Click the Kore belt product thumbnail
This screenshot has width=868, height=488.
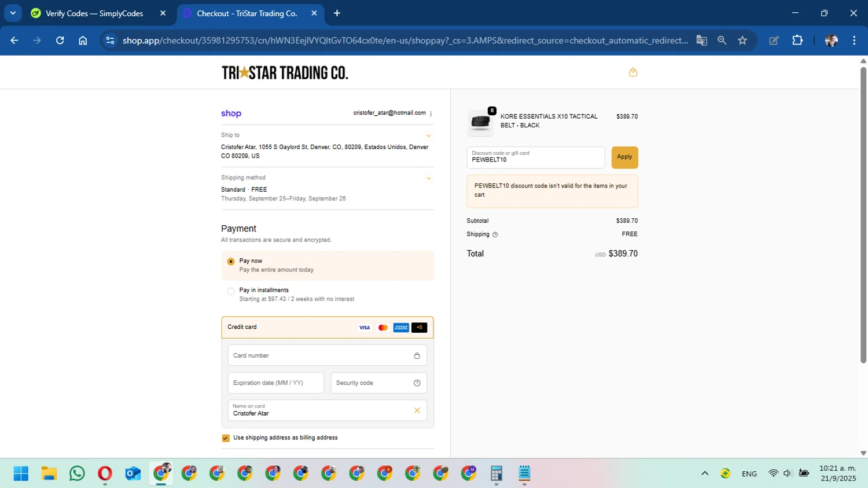pos(480,122)
